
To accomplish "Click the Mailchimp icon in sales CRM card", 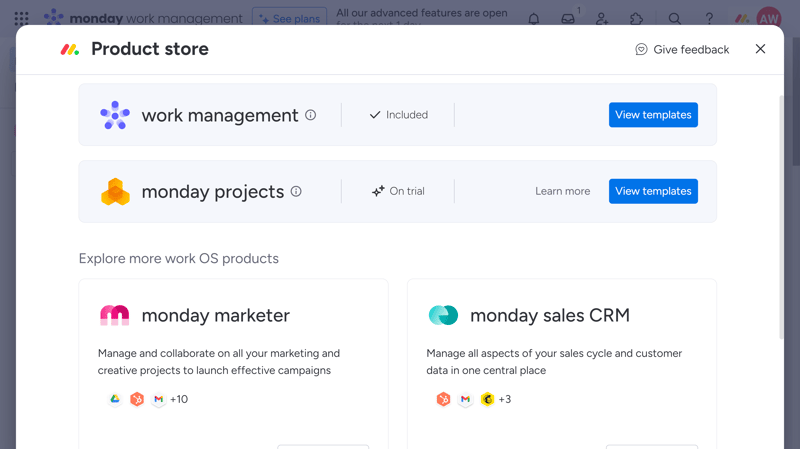I will [x=487, y=399].
